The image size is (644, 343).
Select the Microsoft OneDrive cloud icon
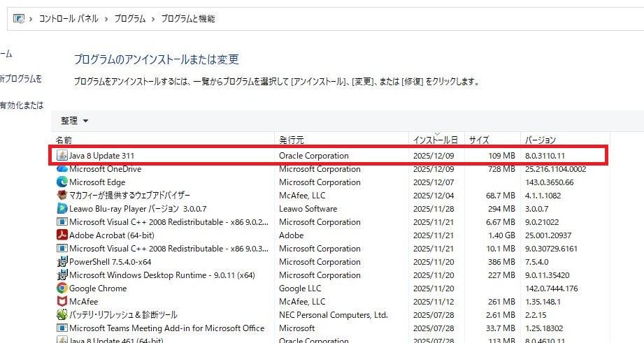pyautogui.click(x=62, y=169)
